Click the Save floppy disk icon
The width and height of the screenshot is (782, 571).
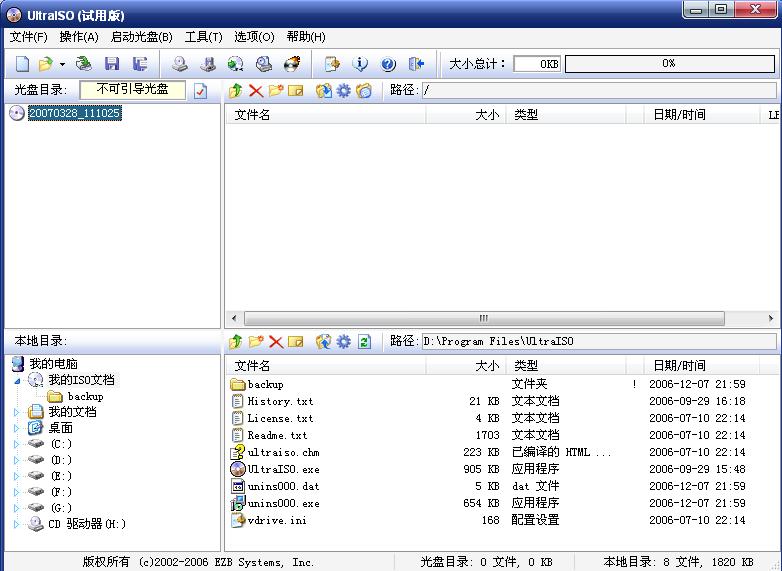(112, 64)
